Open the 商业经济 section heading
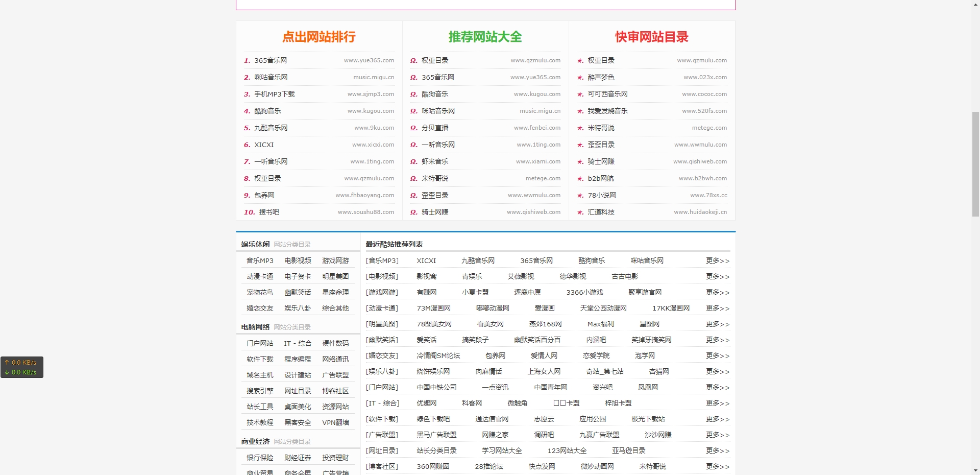The height and width of the screenshot is (475, 980). (255, 441)
